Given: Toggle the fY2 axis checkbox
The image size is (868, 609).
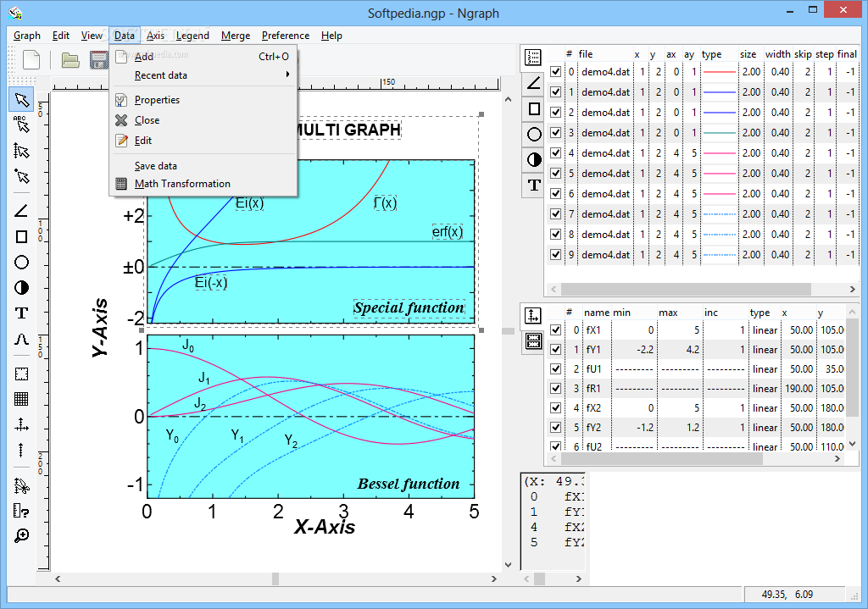Looking at the screenshot, I should tap(555, 427).
